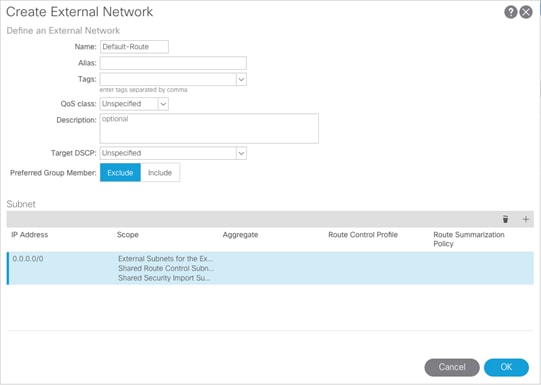This screenshot has height=385, width=541.
Task: Click the Route Control Profile column header
Action: point(363,235)
